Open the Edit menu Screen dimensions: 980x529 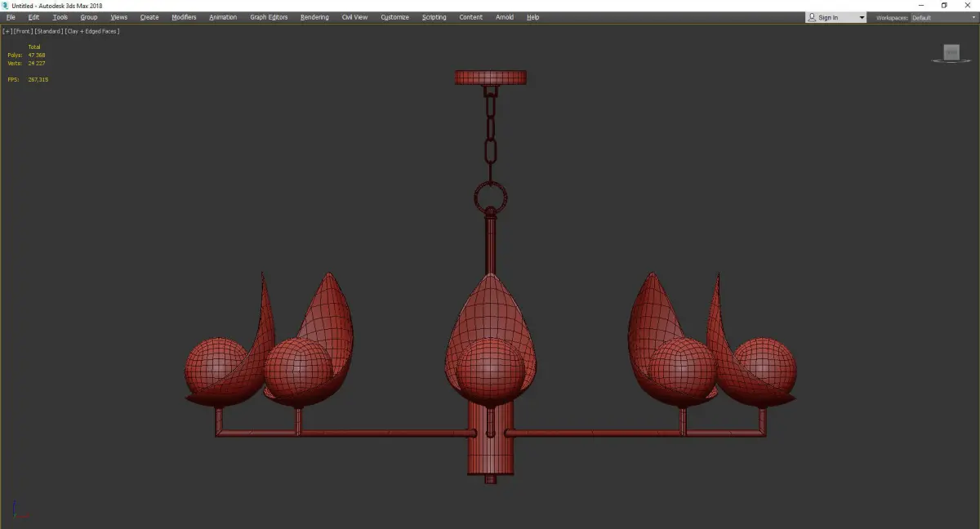click(33, 17)
